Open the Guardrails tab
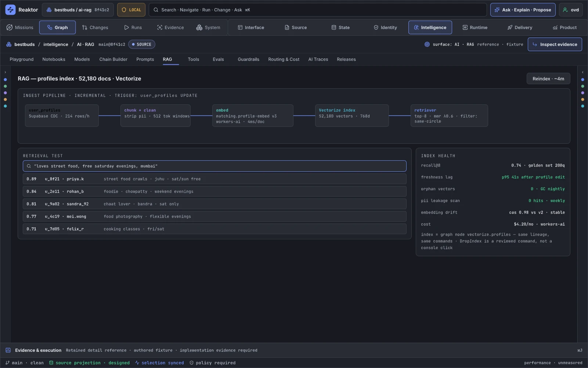The image size is (588, 368). [248, 59]
